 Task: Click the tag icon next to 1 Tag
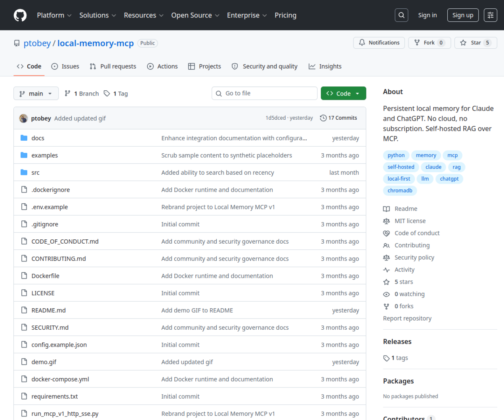pos(107,93)
